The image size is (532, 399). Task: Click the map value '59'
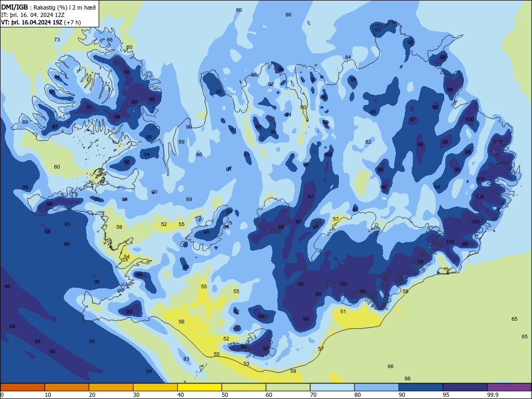pyautogui.click(x=293, y=371)
